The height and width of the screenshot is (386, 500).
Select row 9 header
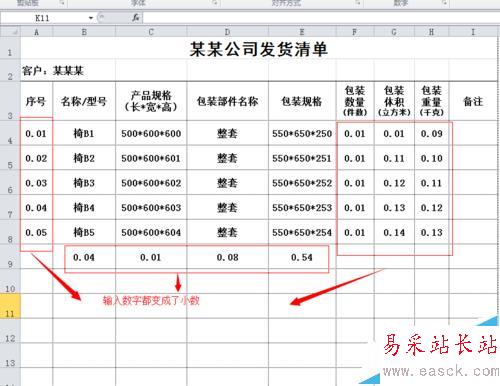click(10, 256)
